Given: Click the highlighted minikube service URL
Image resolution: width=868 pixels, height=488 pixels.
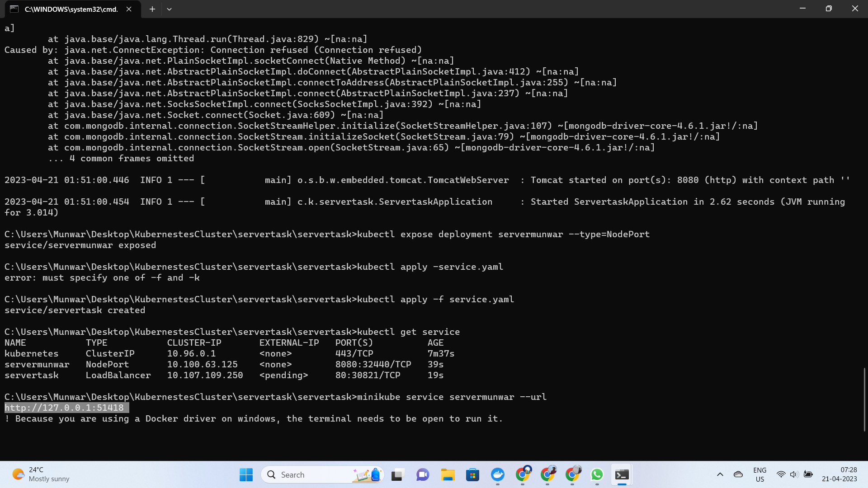Looking at the screenshot, I should coord(66,407).
